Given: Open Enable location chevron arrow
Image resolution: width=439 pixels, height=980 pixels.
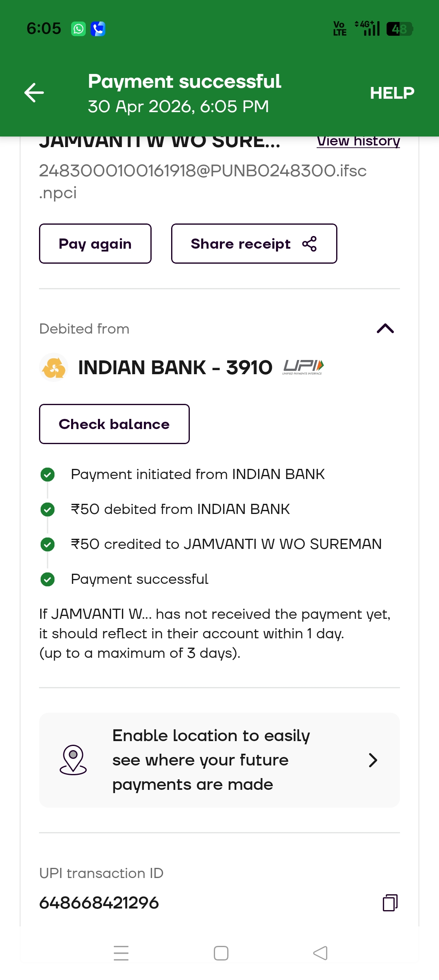Looking at the screenshot, I should [x=373, y=760].
